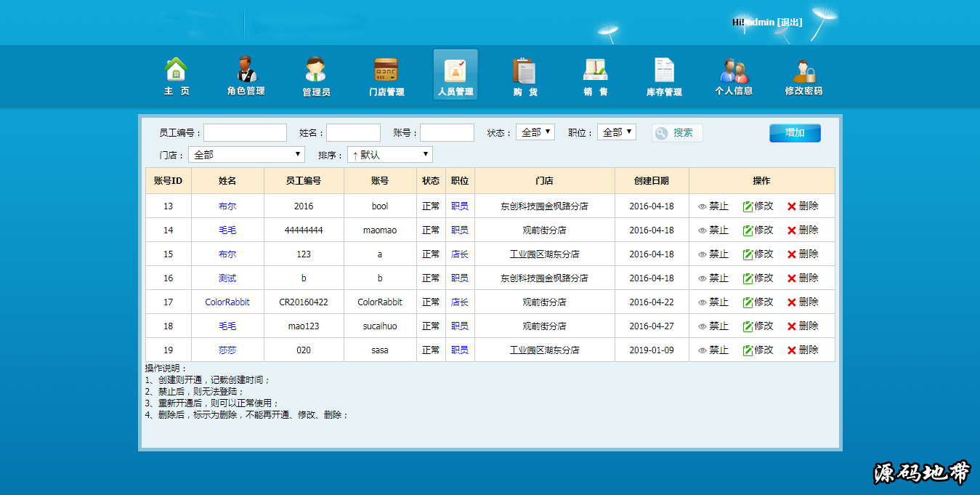
Task: Open the 门店 store dropdown
Action: click(246, 155)
